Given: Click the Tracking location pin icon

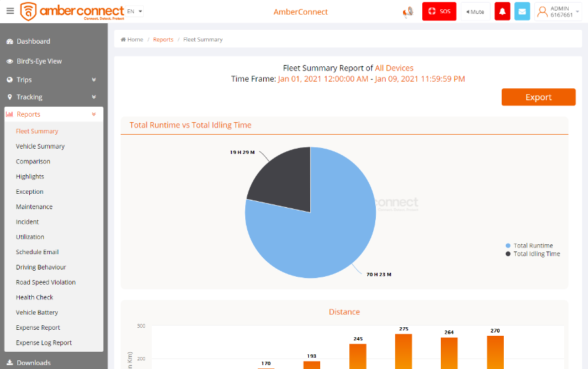Looking at the screenshot, I should [x=10, y=97].
